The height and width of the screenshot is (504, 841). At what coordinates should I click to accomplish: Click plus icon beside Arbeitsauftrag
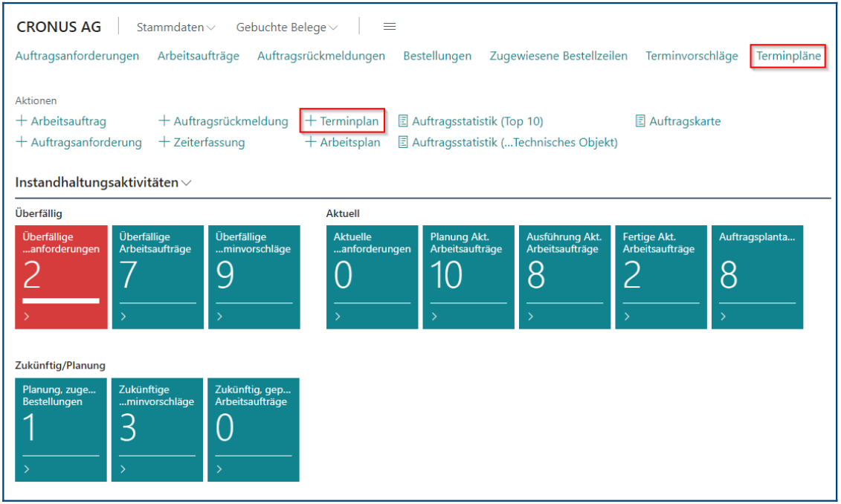click(22, 120)
